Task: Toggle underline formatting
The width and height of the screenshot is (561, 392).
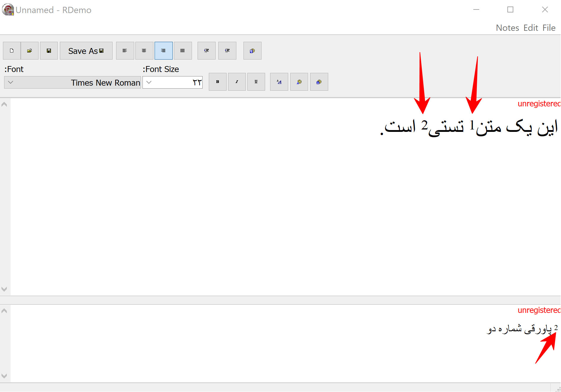Action: [256, 82]
